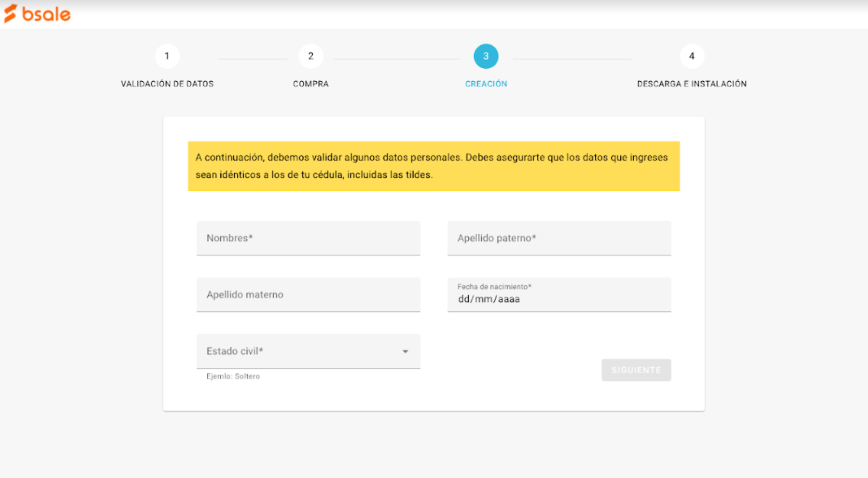
Task: Click the Fecha de nacimiento date field
Action: point(559,294)
